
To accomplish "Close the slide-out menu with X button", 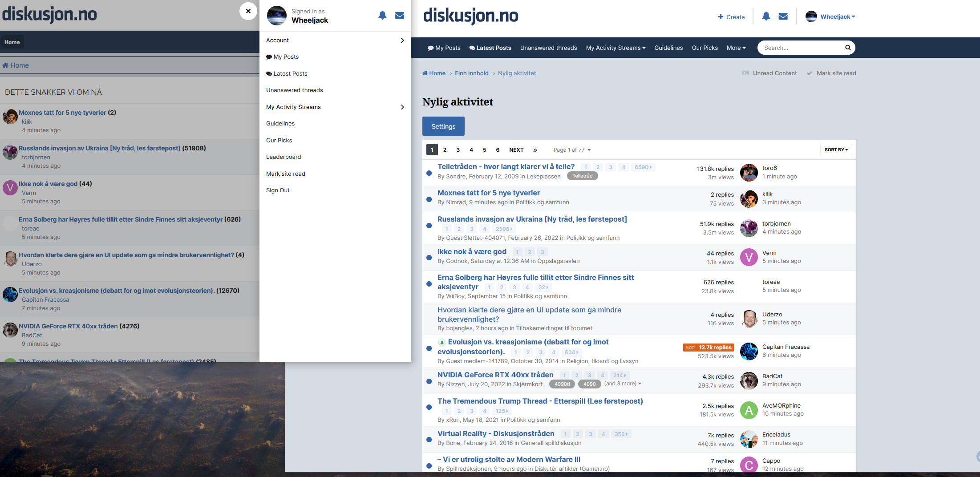I will 248,11.
